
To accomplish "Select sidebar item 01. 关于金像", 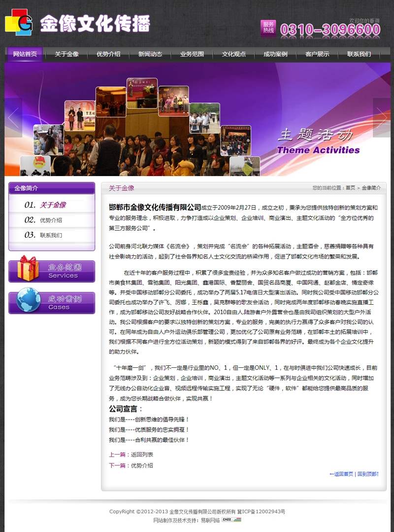I will pos(52,205).
